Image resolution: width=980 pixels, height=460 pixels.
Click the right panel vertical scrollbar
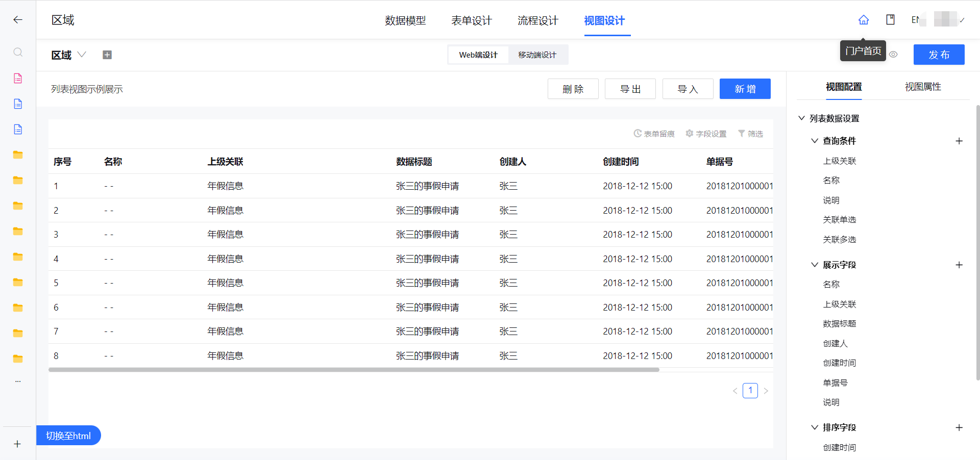[x=977, y=242]
